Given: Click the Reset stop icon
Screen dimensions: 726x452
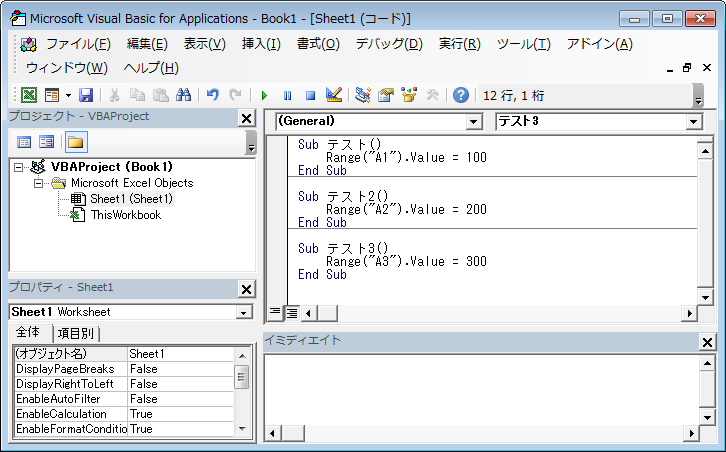Looking at the screenshot, I should 310,95.
